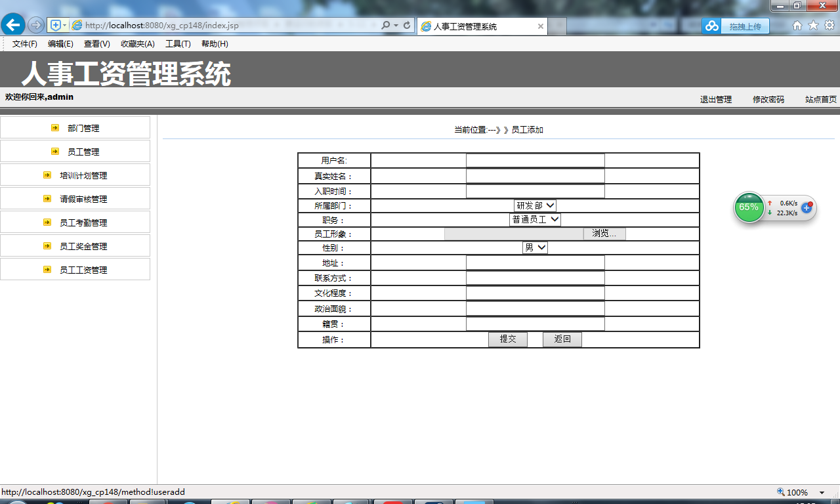Click blue plus icon on speed widget

coord(807,207)
